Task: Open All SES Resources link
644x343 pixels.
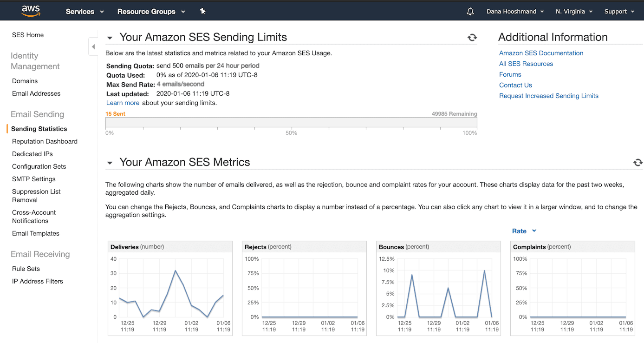Action: tap(526, 64)
